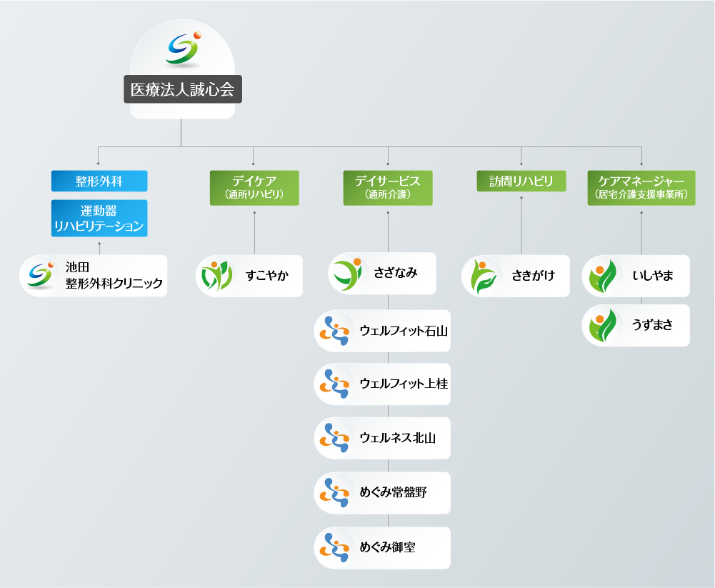
Task: Select the 運動器リハビリテーション blue box
Action: coord(99,219)
